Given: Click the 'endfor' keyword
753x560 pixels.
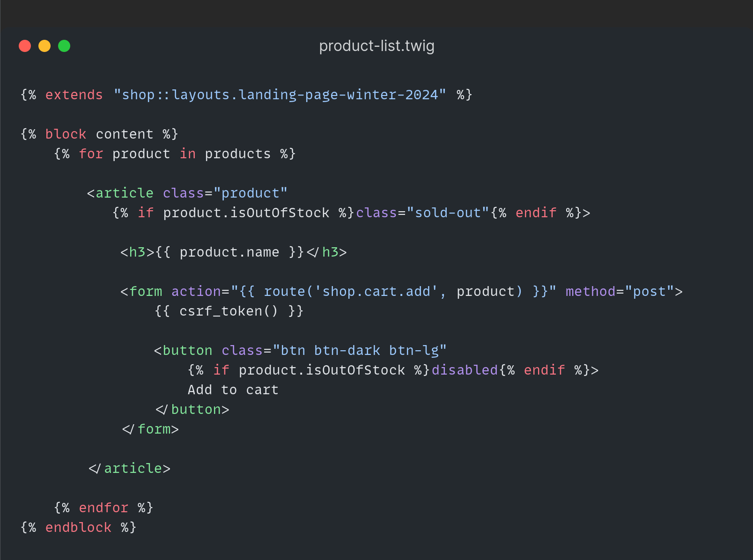Looking at the screenshot, I should pyautogui.click(x=103, y=508).
